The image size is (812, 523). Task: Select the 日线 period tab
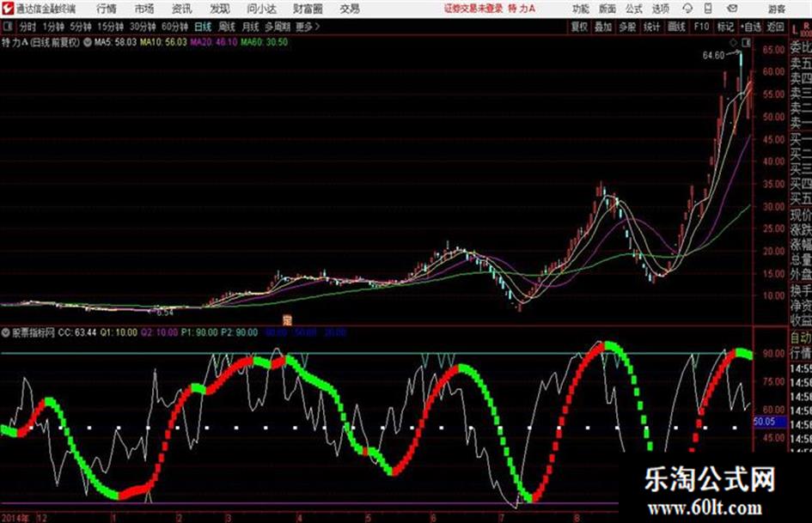tap(203, 27)
